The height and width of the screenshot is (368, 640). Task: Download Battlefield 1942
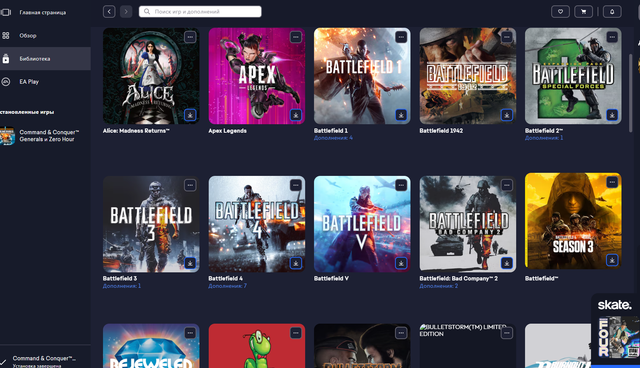coord(507,115)
